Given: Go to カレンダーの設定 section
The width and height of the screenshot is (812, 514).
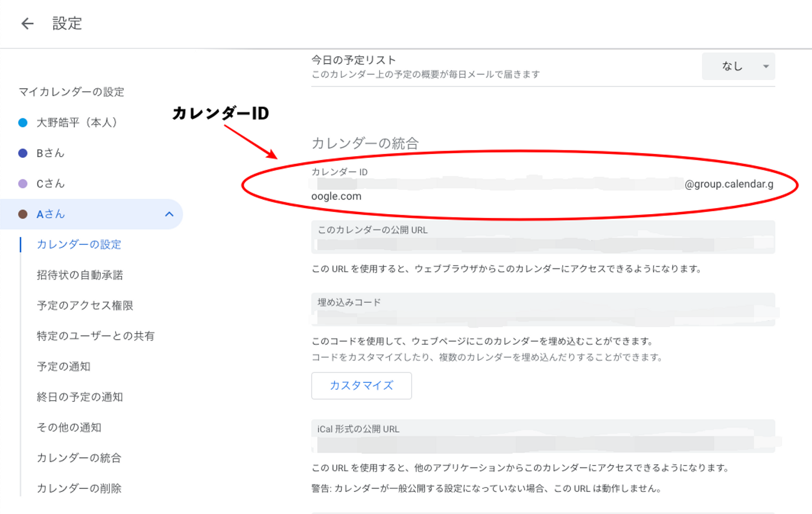Looking at the screenshot, I should (79, 245).
